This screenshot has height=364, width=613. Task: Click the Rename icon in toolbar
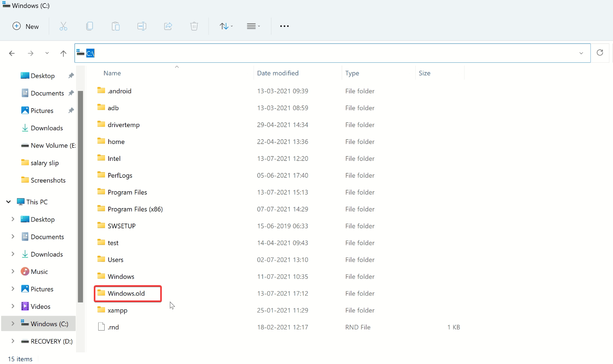tap(142, 26)
